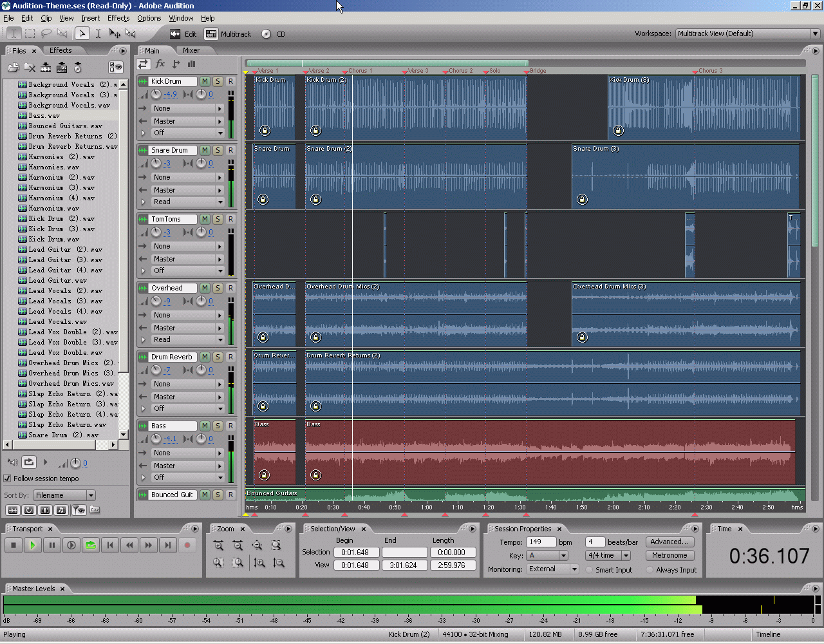Open Snare Drum Read automation dropdown
Viewport: 824px width, 644px height.
[187, 202]
